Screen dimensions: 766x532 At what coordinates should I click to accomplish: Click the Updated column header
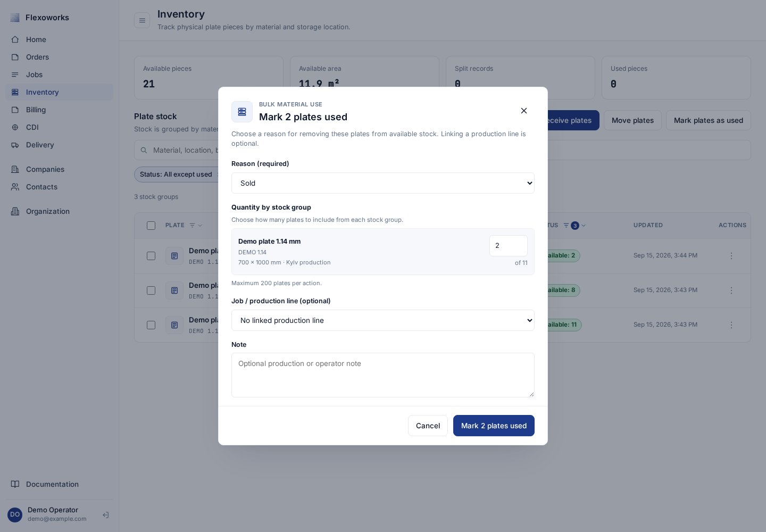[x=648, y=226]
